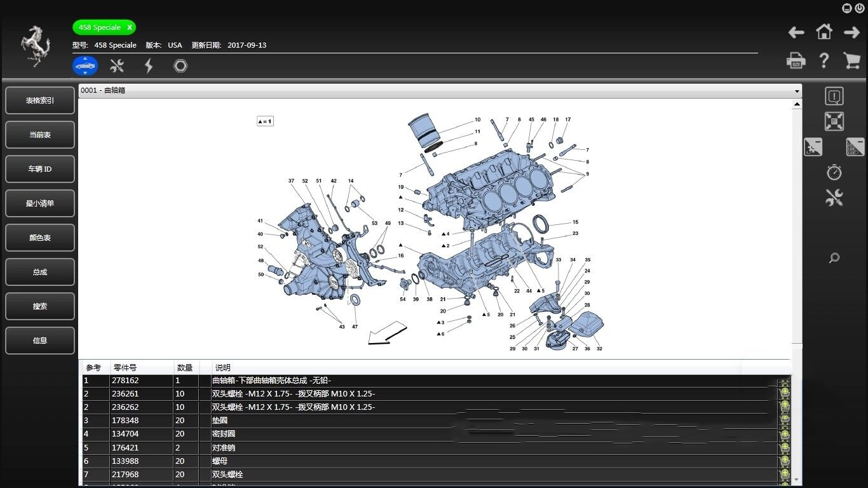Screen dimensions: 868x488
Task: Click the ▲= 1 legend in the diagram
Action: [265, 121]
